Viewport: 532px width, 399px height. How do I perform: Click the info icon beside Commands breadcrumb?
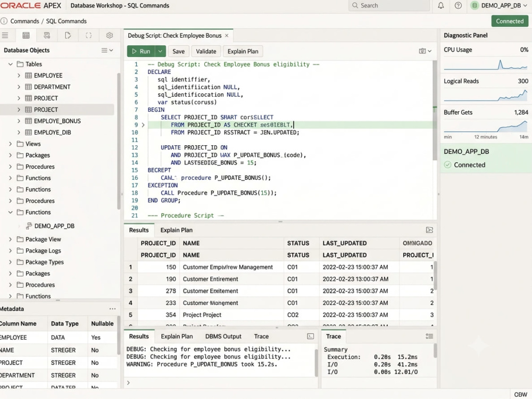pos(4,21)
